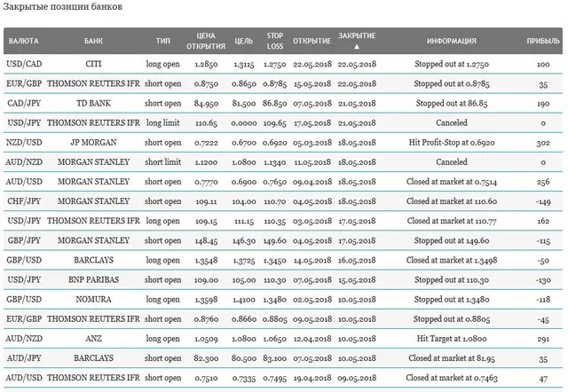Click the ЗАКРЫТИЕ column header
Image resolution: width=568 pixels, height=392 pixels.
[x=357, y=35]
